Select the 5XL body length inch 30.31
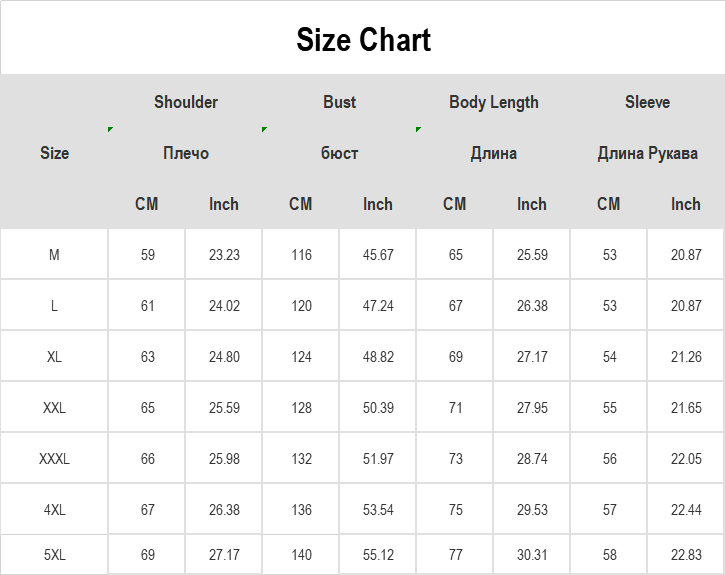 tap(532, 554)
